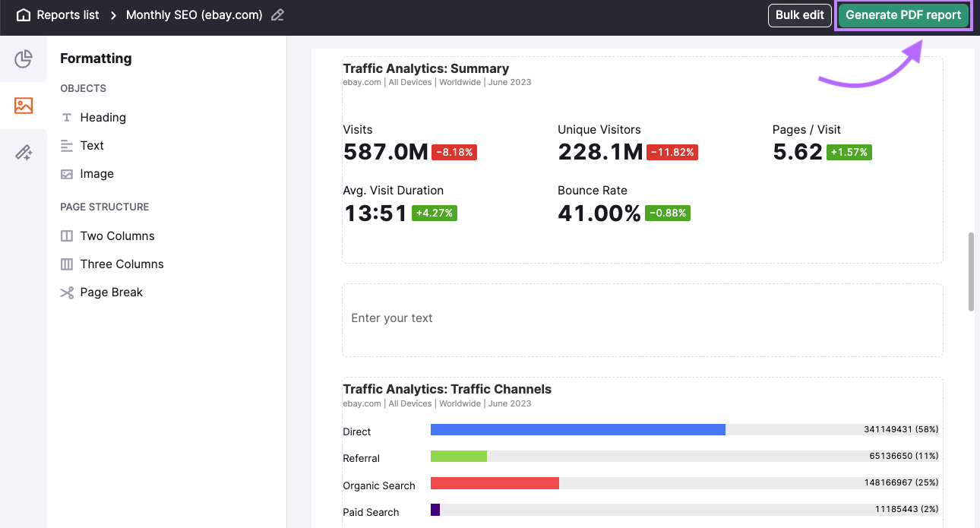Select the Heading object icon
Image resolution: width=980 pixels, height=528 pixels.
(x=67, y=117)
